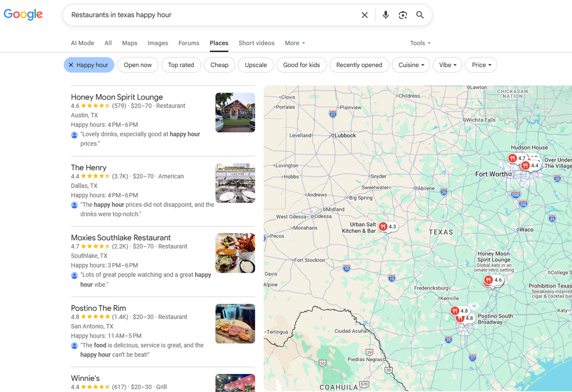Click reviewer avatar beside 'Lovely drinks' review
The image size is (572, 392).
(x=74, y=135)
